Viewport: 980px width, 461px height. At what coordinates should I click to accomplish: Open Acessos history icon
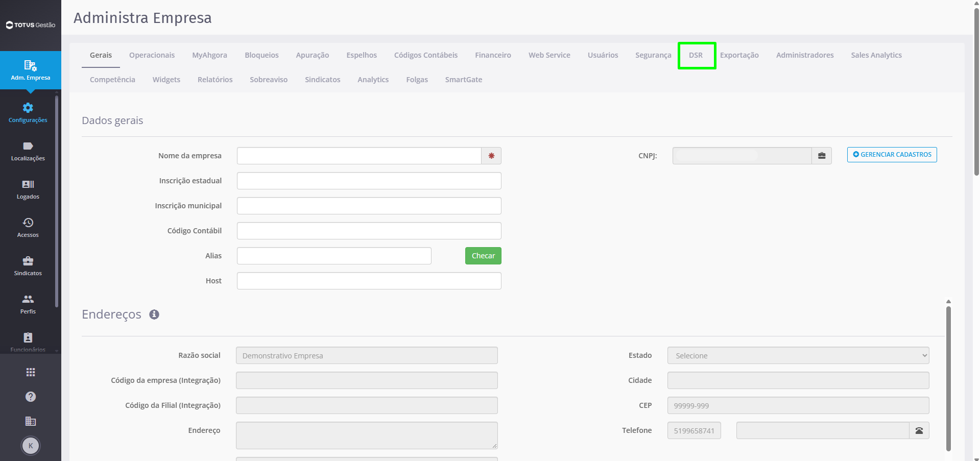click(28, 223)
